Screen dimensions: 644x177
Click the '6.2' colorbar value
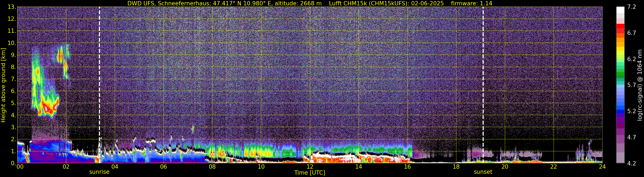(632, 59)
